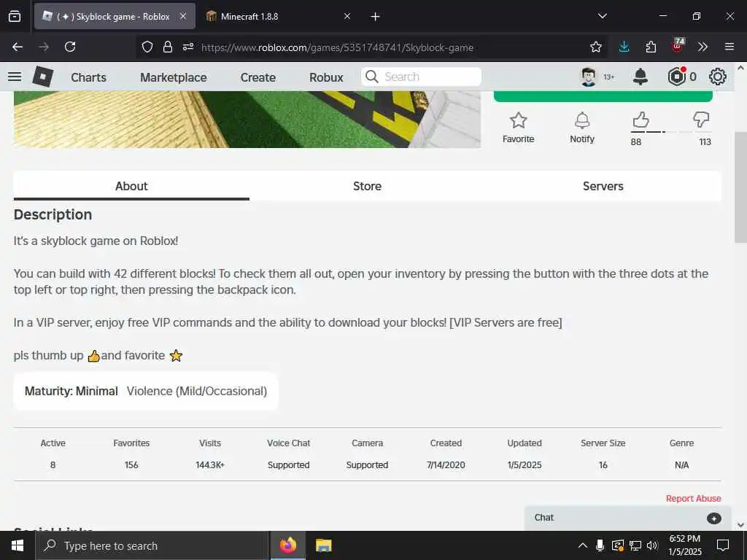Reload the page with the refresh icon
The height and width of the screenshot is (560, 747).
[70, 47]
